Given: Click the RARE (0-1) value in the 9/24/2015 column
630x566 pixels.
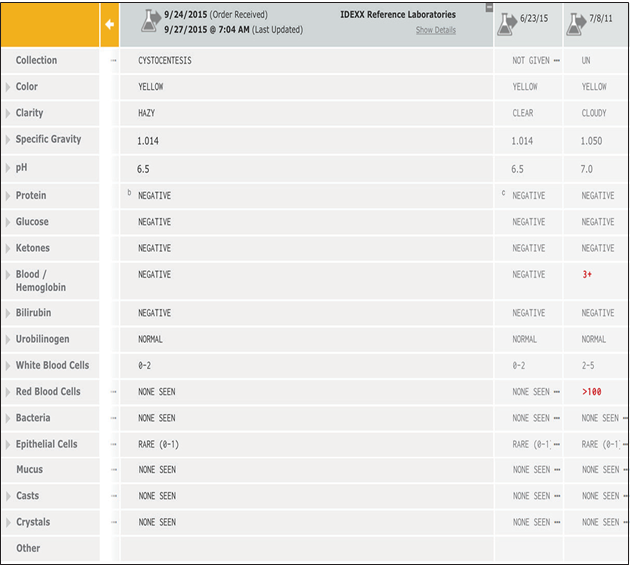Looking at the screenshot, I should tap(158, 444).
